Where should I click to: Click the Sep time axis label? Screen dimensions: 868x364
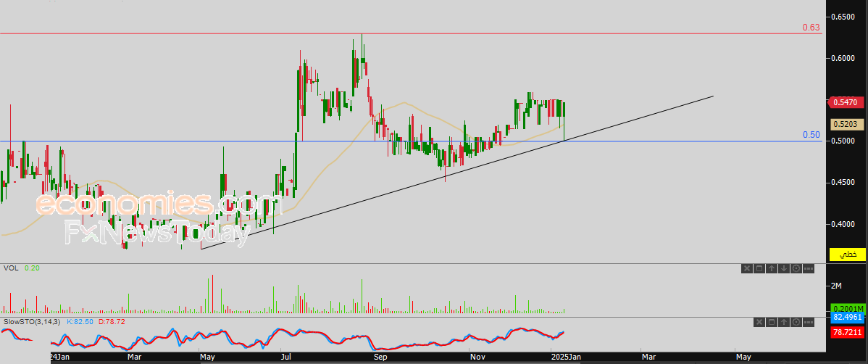click(x=380, y=358)
